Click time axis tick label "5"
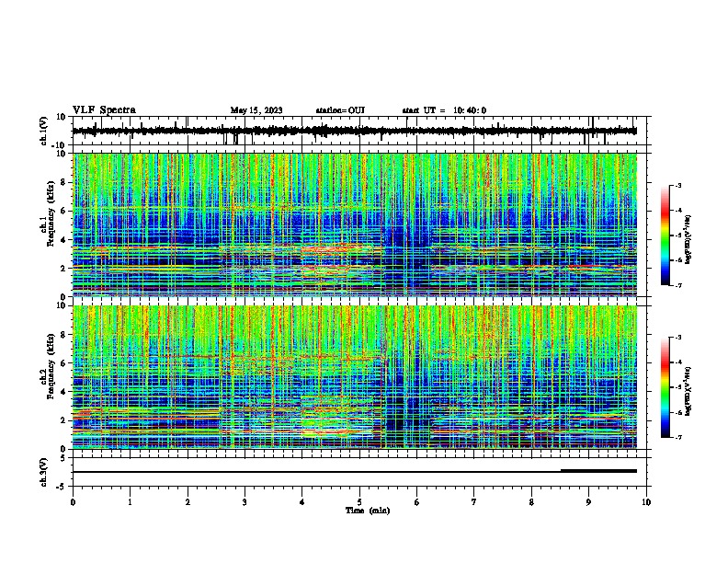This screenshot has width=728, height=563. 359,502
